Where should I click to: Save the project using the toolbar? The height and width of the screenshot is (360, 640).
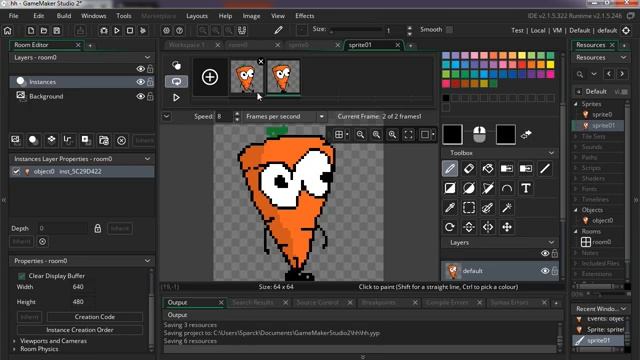(57, 31)
